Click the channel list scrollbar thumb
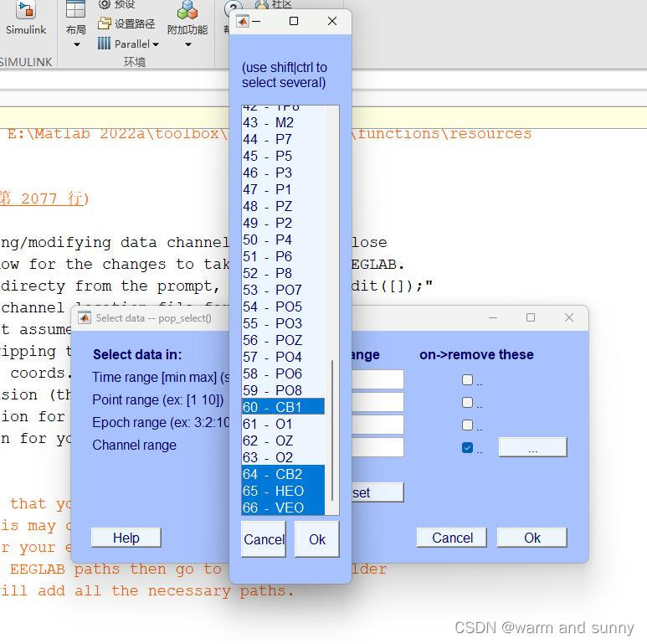Viewport: 647px width, 644px height. coord(332,430)
